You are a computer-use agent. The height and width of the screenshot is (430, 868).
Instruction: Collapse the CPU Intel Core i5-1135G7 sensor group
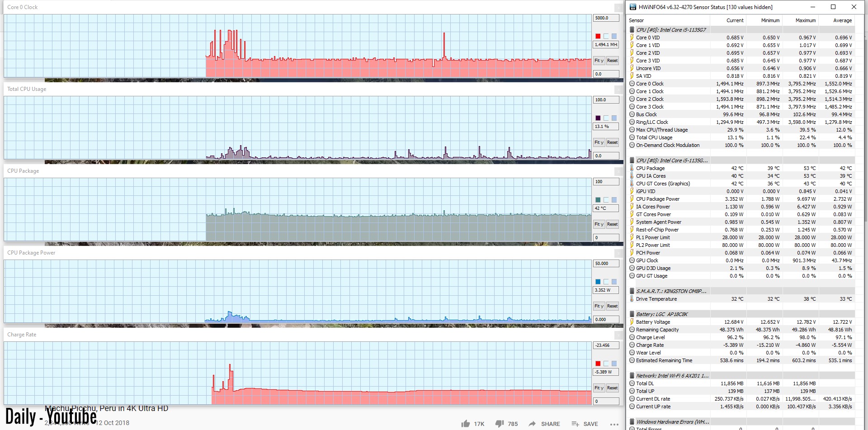632,30
